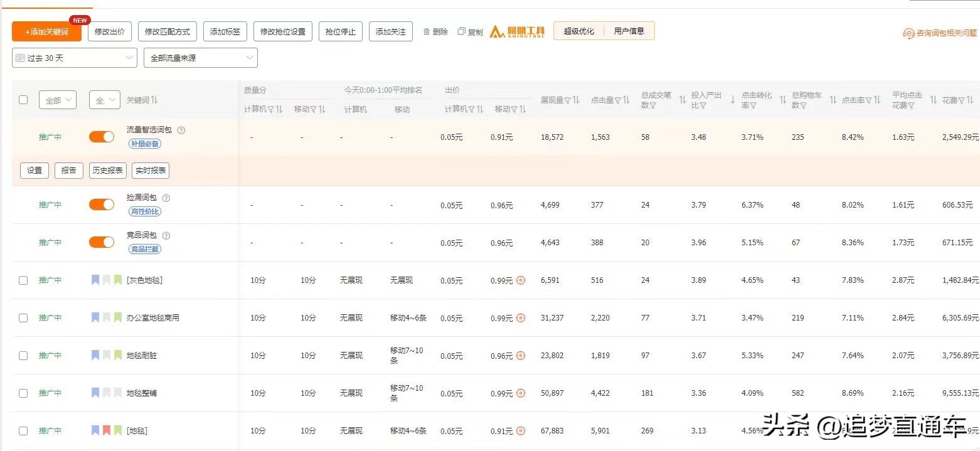Image resolution: width=980 pixels, height=451 pixels.
Task: Click the 阿明工具 AMINGTOOL logo
Action: click(x=516, y=31)
